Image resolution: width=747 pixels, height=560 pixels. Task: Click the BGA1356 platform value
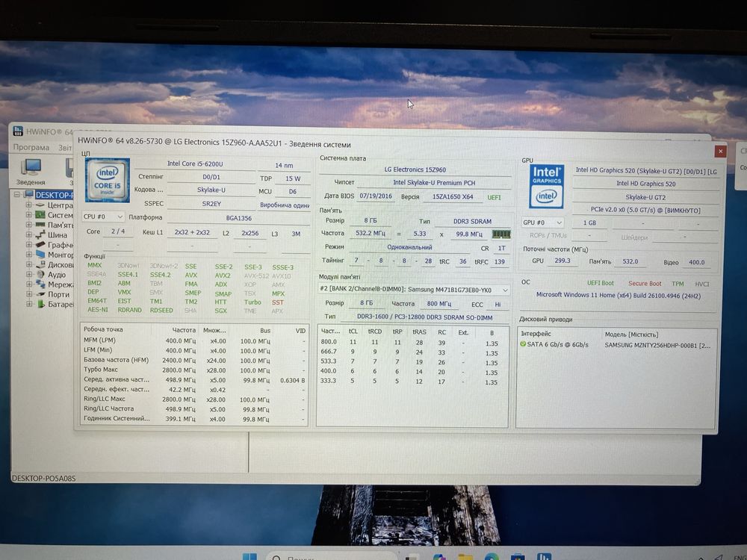(239, 218)
